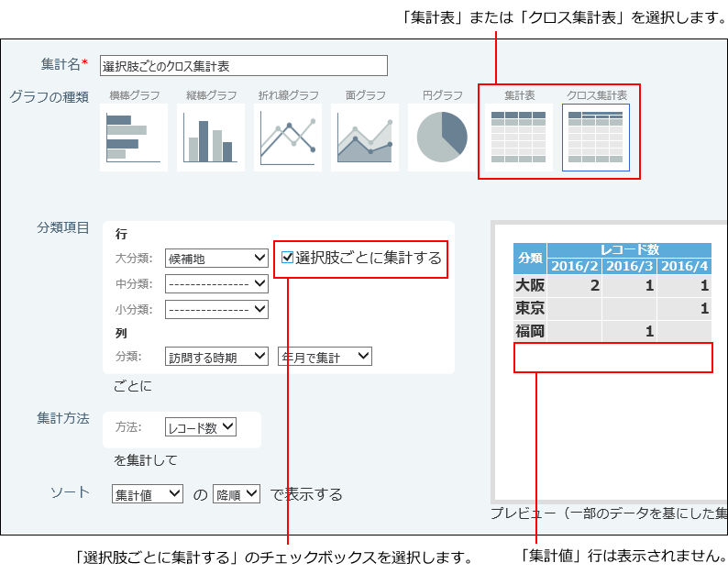Open the 列 分類 dropdown 訪問する時期
The image size is (728, 574).
pyautogui.click(x=216, y=357)
